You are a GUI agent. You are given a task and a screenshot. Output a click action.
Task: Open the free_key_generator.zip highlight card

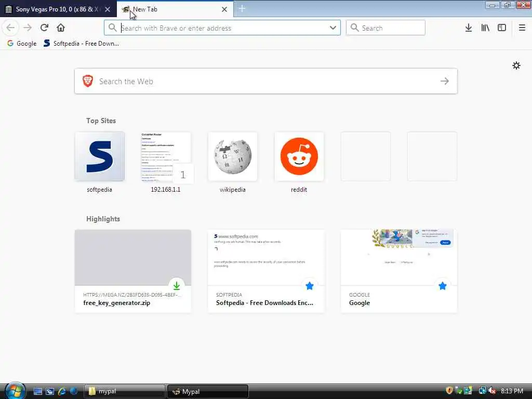(133, 271)
